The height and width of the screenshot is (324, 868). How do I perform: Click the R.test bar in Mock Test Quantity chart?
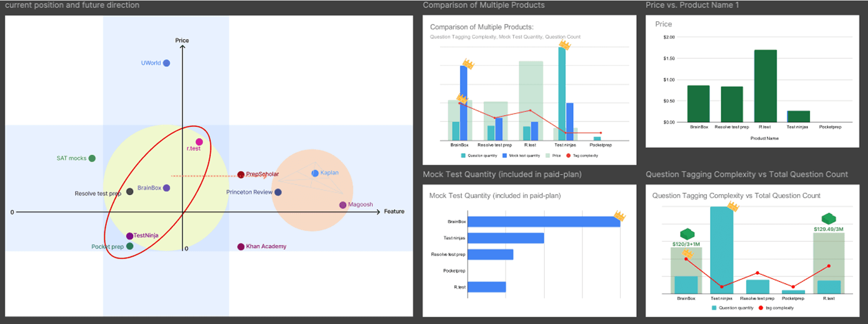pos(487,287)
